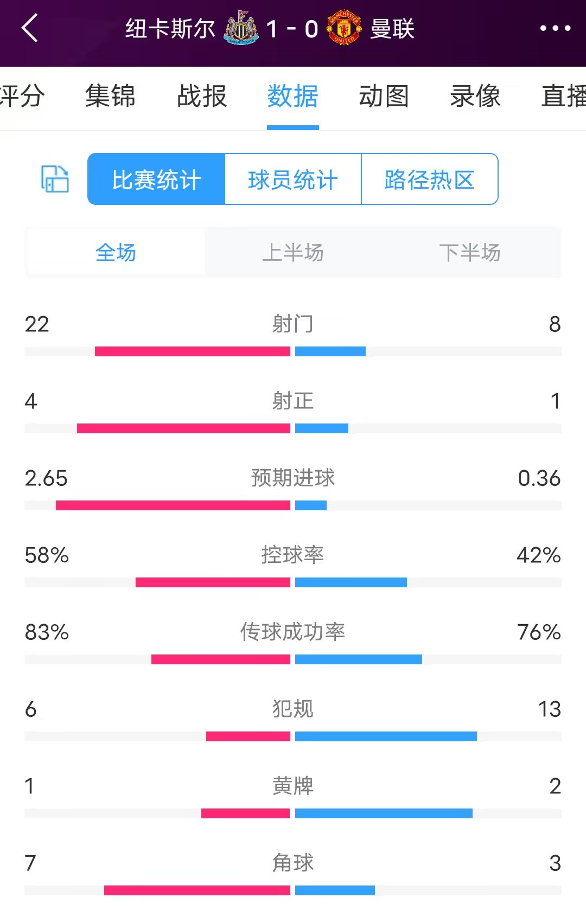Switch to the 集锦 tab
The width and height of the screenshot is (586, 924).
[x=110, y=97]
